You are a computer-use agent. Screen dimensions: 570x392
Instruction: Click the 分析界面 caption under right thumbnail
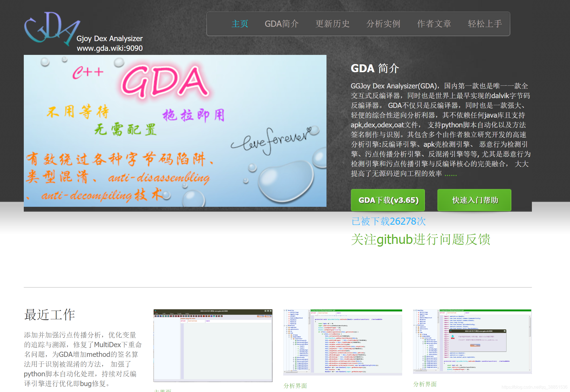click(x=425, y=384)
